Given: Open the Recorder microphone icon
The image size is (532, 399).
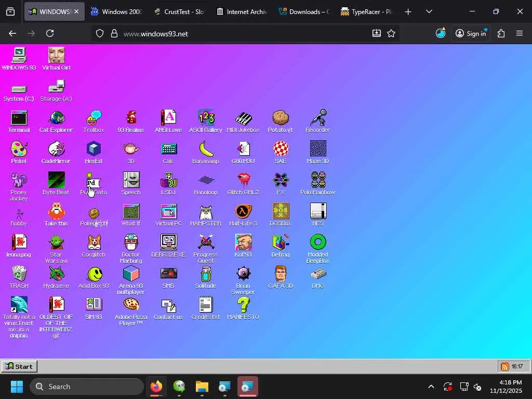Looking at the screenshot, I should click(x=318, y=122).
